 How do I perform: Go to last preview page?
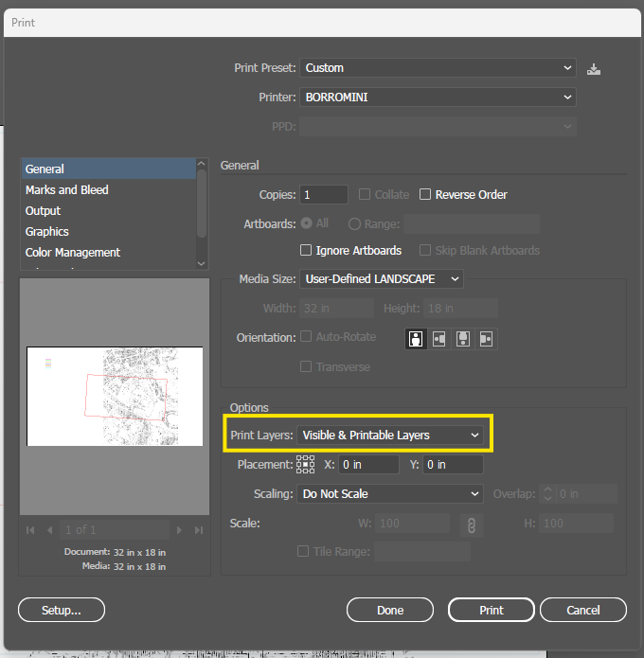(199, 530)
